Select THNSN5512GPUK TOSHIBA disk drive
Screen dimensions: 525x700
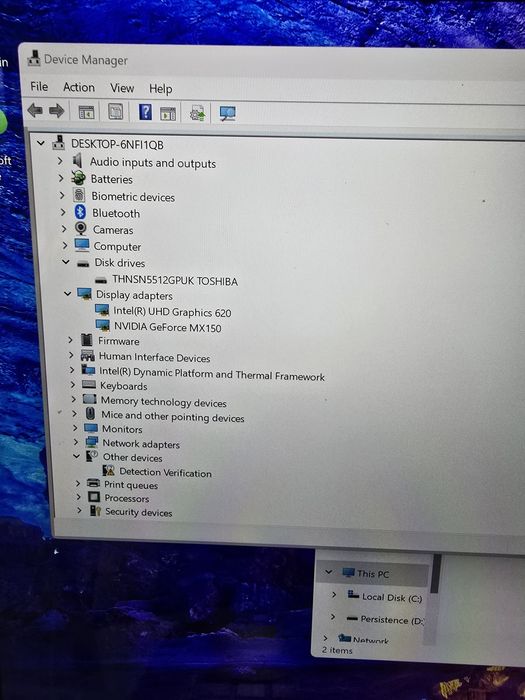175,280
